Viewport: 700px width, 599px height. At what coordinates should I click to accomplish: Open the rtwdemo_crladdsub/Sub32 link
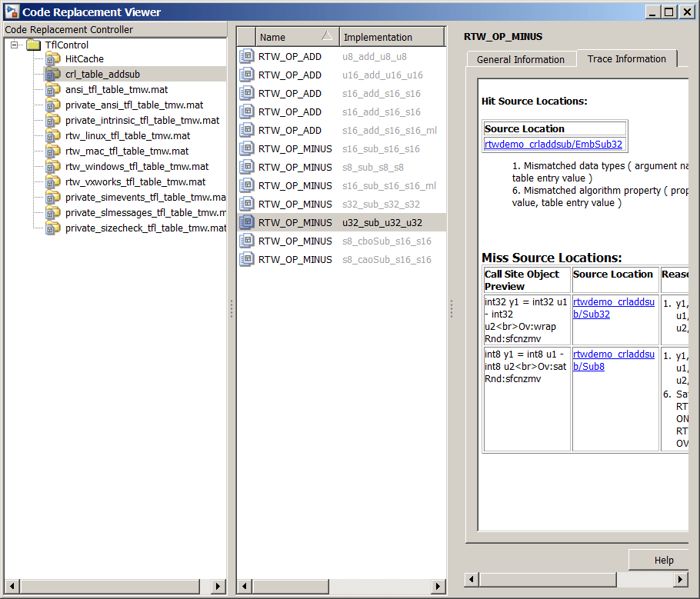[613, 308]
